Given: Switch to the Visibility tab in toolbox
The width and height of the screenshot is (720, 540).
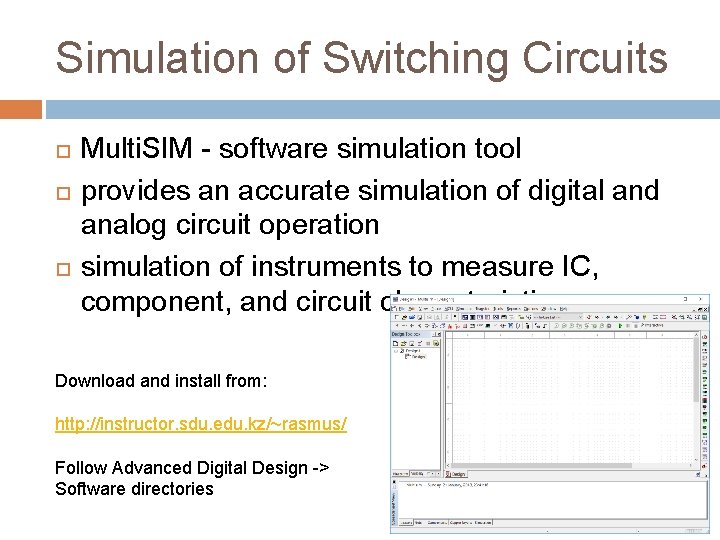Looking at the screenshot, I should click(x=417, y=474).
